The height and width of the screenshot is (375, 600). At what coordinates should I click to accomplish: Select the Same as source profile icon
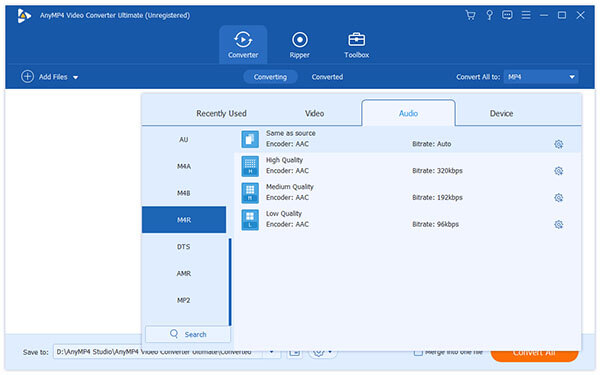pyautogui.click(x=250, y=139)
